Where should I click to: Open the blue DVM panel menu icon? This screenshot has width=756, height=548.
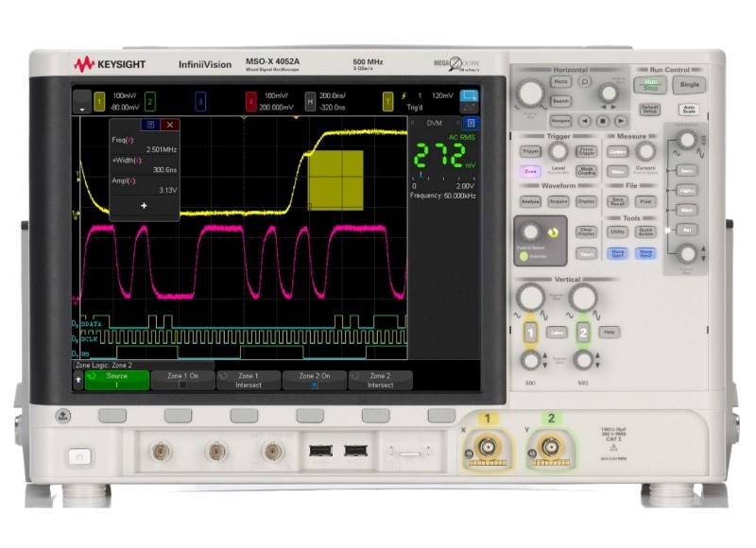tap(472, 123)
